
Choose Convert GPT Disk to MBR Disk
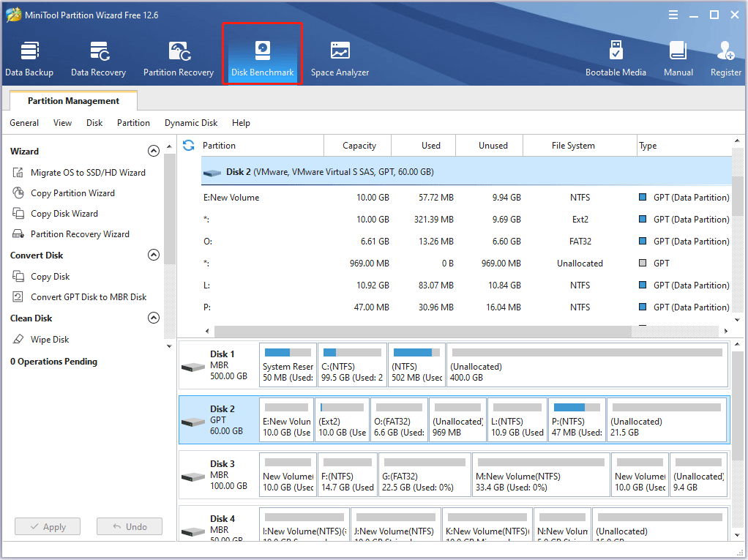click(x=89, y=297)
